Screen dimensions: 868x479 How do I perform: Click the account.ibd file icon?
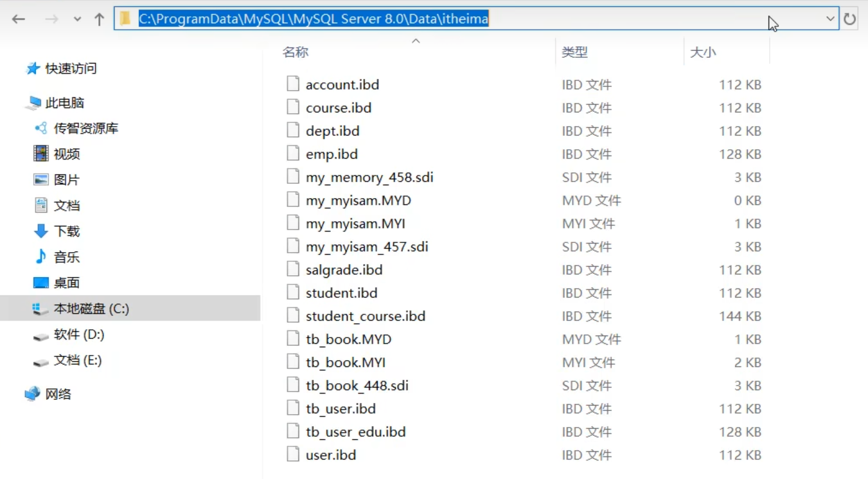pyautogui.click(x=293, y=84)
